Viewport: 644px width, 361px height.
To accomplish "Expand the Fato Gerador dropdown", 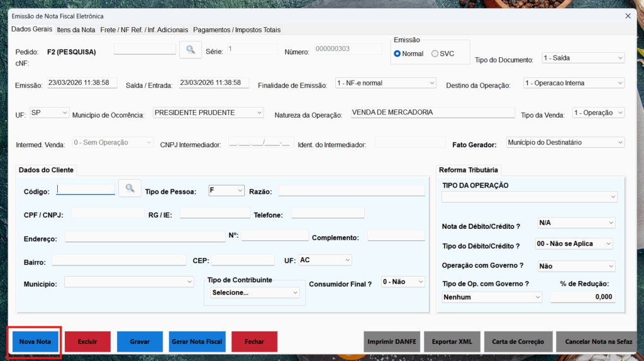I will pyautogui.click(x=565, y=143).
